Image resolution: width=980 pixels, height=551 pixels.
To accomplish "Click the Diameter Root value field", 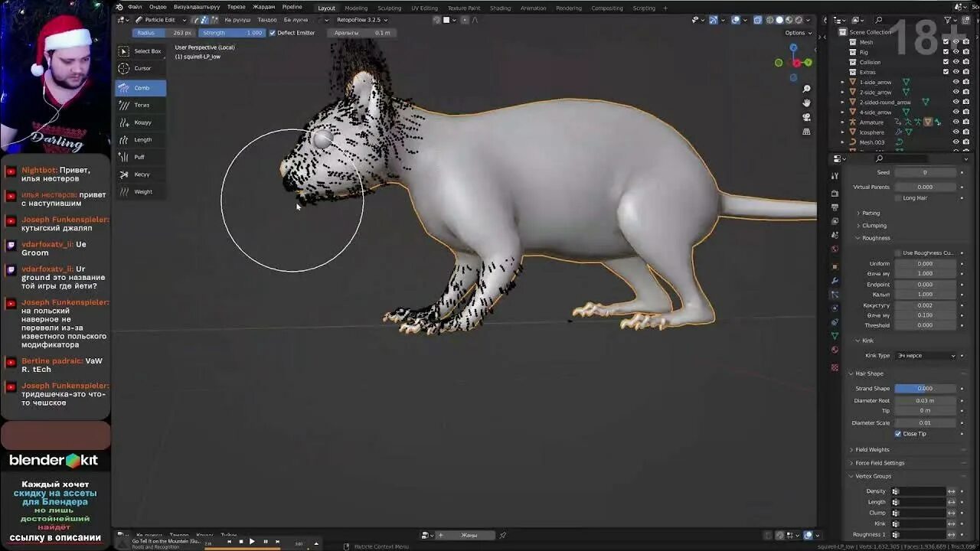I will click(925, 400).
